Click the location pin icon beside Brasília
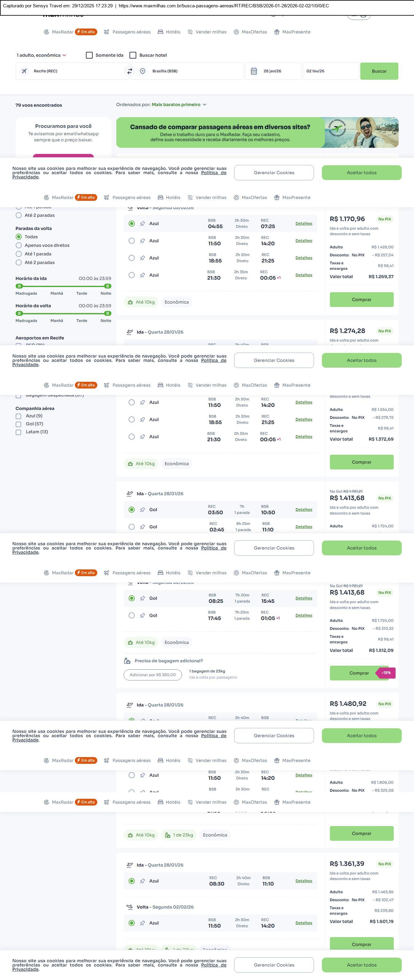Screen dimensions: 414x980 (x=142, y=71)
